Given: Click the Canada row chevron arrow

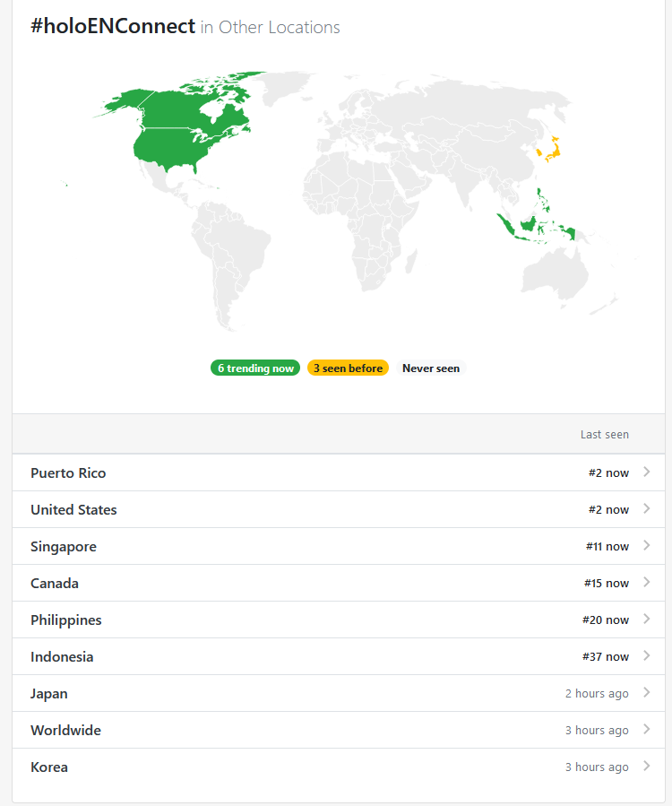Looking at the screenshot, I should coord(647,583).
